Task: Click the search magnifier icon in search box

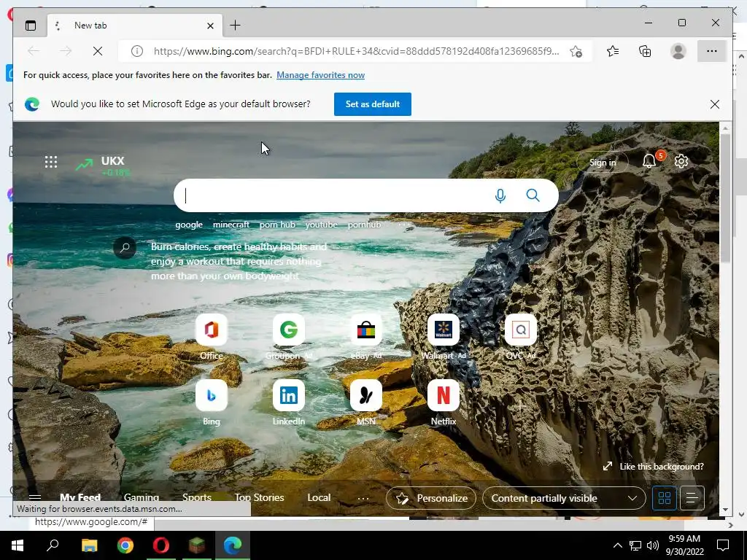Action: tap(533, 195)
